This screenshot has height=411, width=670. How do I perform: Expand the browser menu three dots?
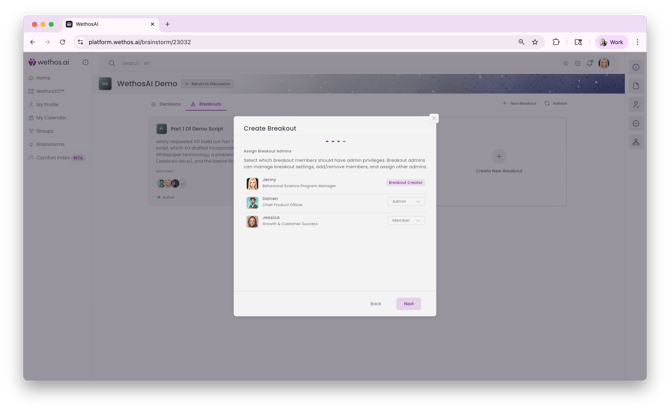(637, 42)
